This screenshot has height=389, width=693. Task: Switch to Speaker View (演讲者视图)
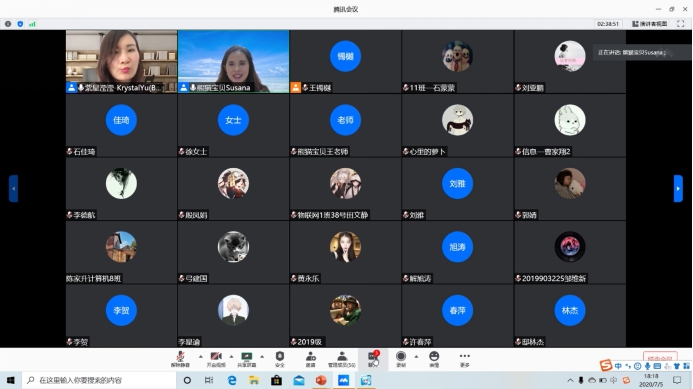coord(650,24)
